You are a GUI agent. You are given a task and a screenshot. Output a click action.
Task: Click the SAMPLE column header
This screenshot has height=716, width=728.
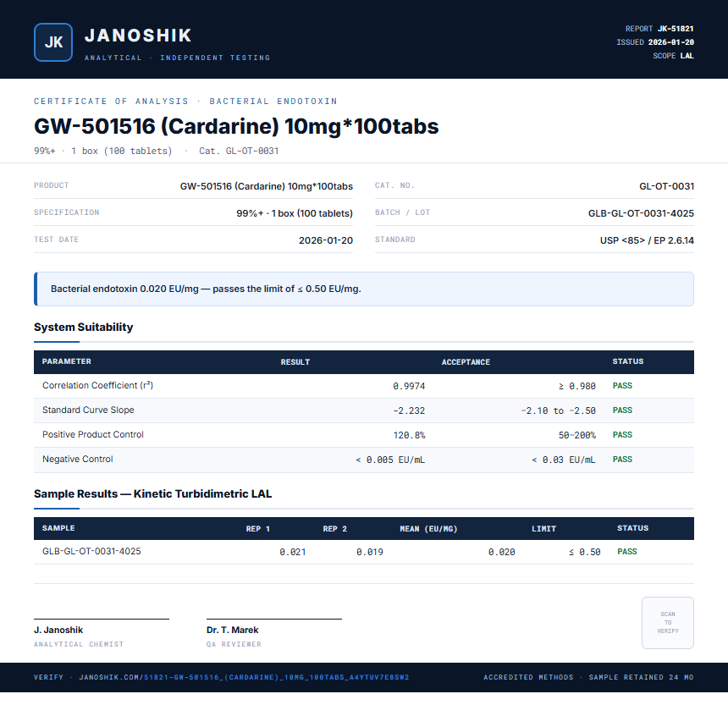point(58,528)
